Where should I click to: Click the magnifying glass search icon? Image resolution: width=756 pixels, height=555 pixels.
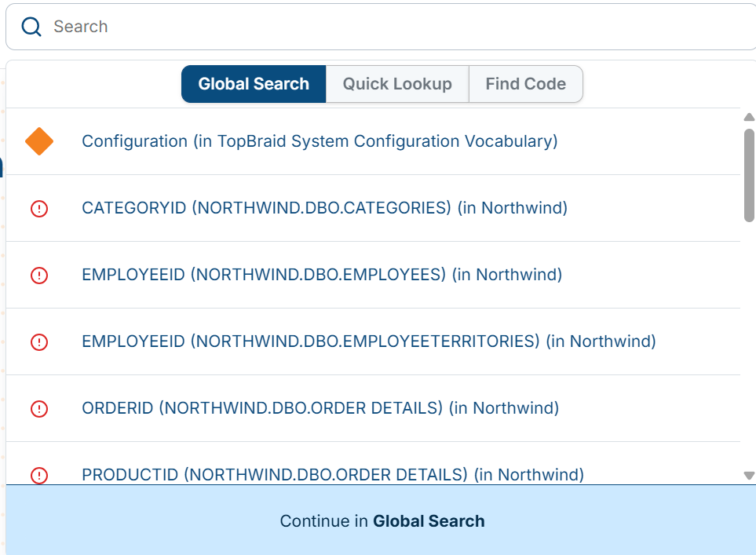31,27
